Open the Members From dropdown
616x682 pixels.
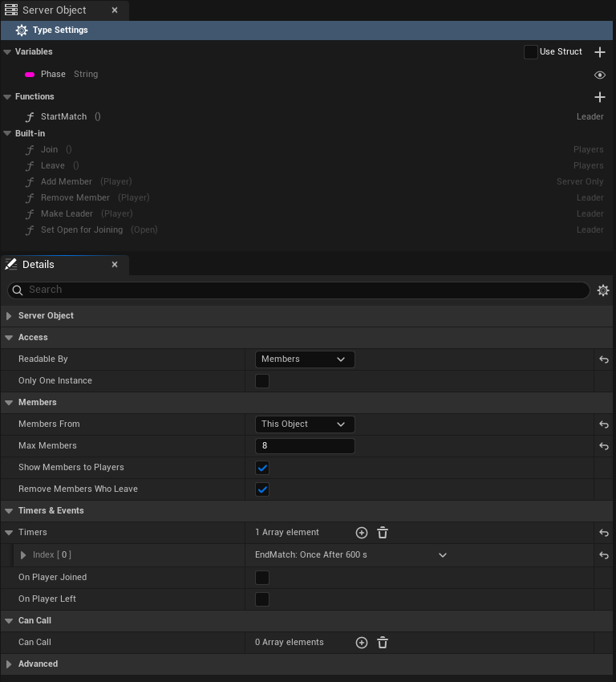tap(305, 424)
